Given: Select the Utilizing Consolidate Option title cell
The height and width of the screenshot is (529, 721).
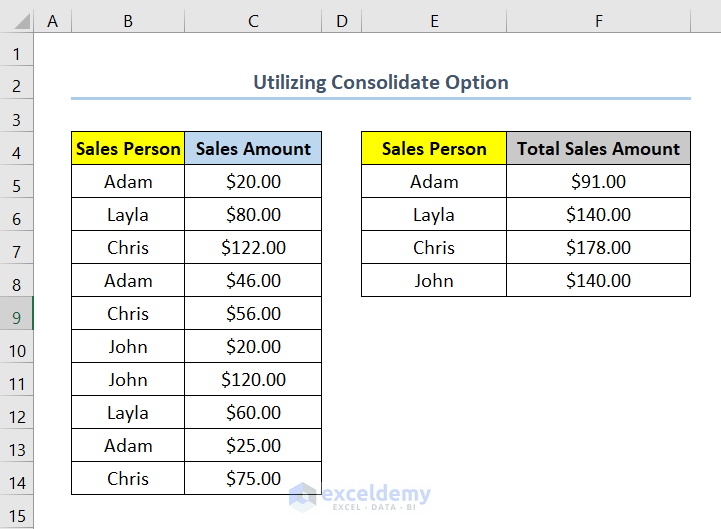Looking at the screenshot, I should 380,83.
